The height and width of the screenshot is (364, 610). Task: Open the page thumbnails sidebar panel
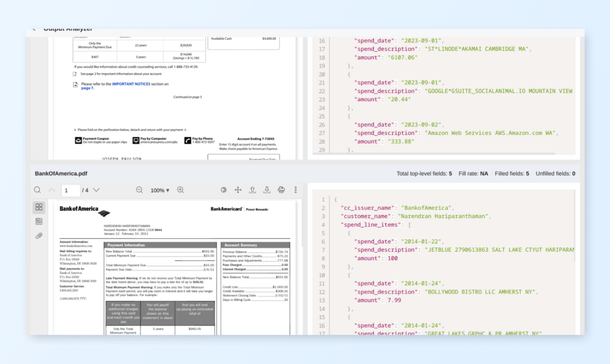[x=39, y=206]
